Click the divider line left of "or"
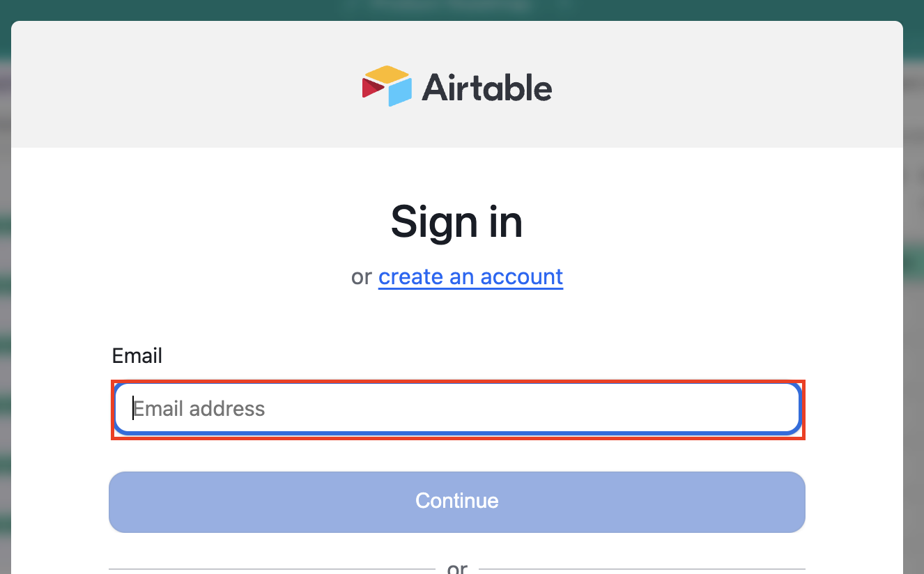Viewport: 924px width, 574px height. point(272,569)
